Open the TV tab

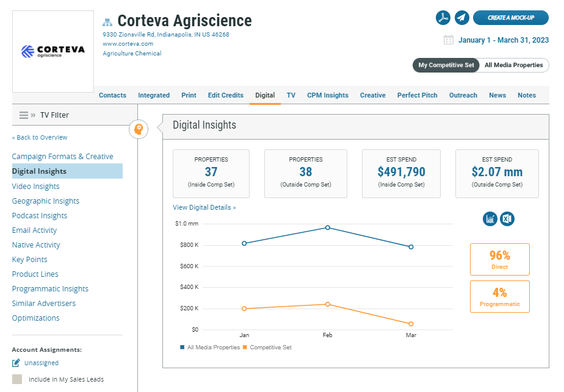[291, 95]
